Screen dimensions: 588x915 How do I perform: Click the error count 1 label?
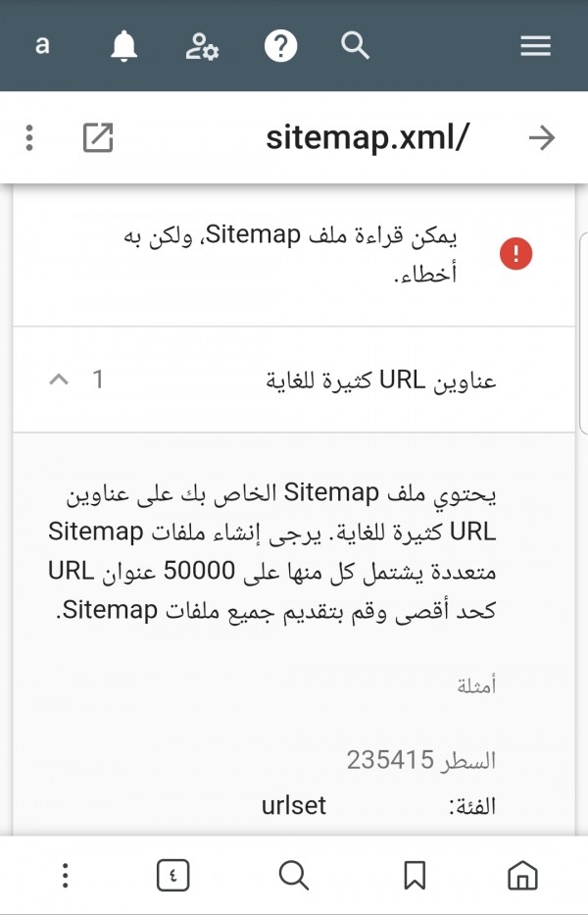coord(98,380)
